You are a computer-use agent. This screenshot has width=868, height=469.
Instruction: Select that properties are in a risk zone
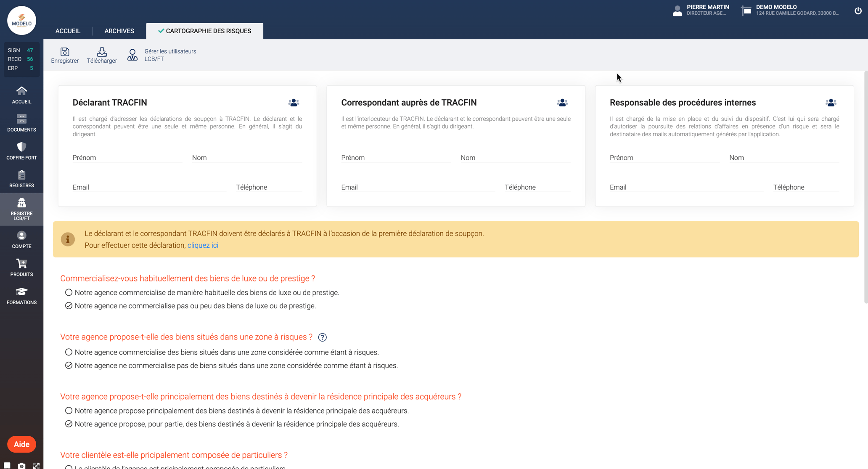coord(69,352)
